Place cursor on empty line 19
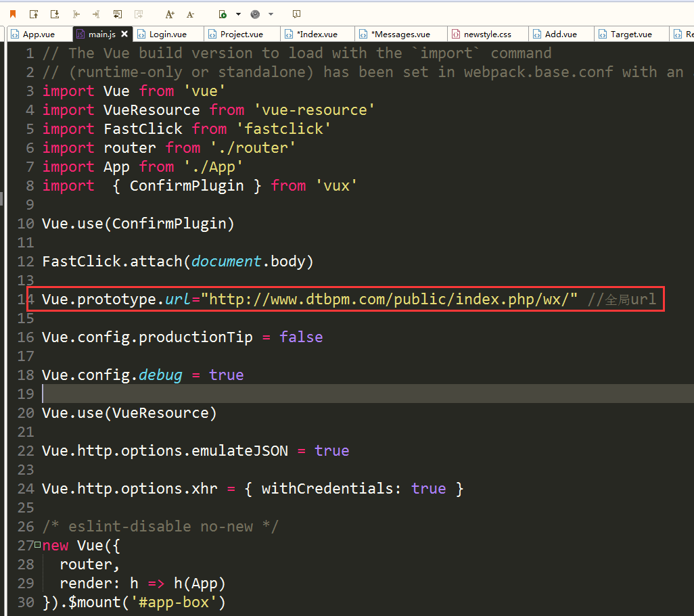694x616 pixels. [x=367, y=394]
